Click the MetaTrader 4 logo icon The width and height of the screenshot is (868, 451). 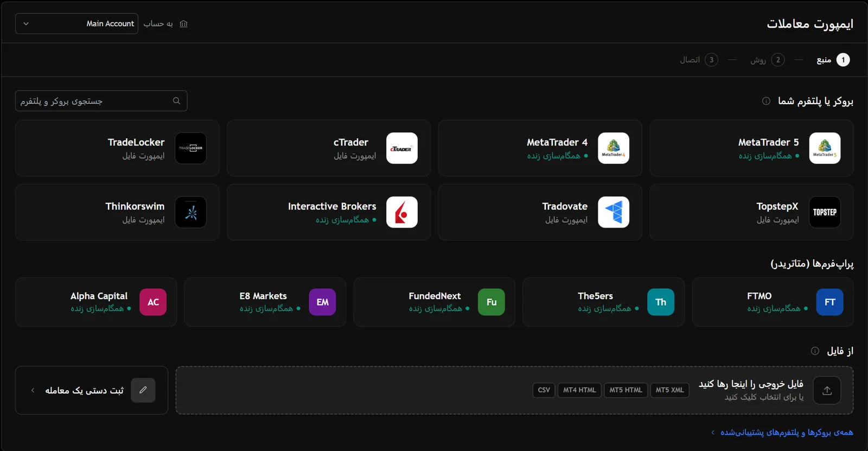click(x=614, y=148)
